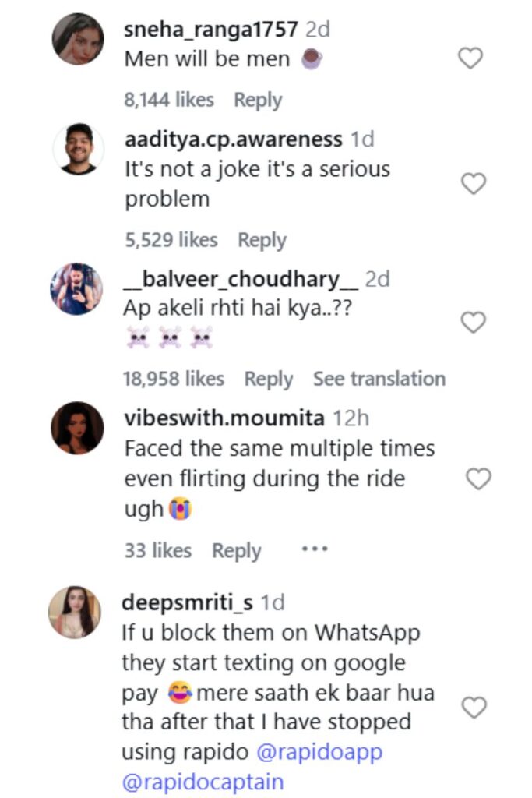Tap heart on deepsmriti_s's comment
The width and height of the screenshot is (532, 798).
point(474,708)
